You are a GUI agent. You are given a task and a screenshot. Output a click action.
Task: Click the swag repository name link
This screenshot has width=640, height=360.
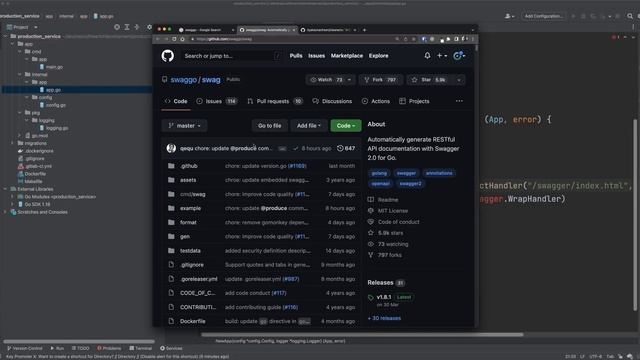click(211, 80)
